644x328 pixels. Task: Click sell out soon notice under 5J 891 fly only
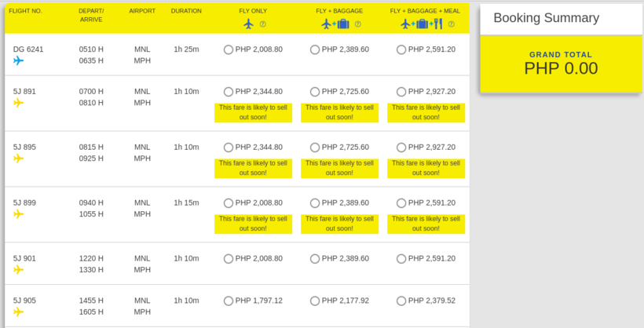(253, 112)
